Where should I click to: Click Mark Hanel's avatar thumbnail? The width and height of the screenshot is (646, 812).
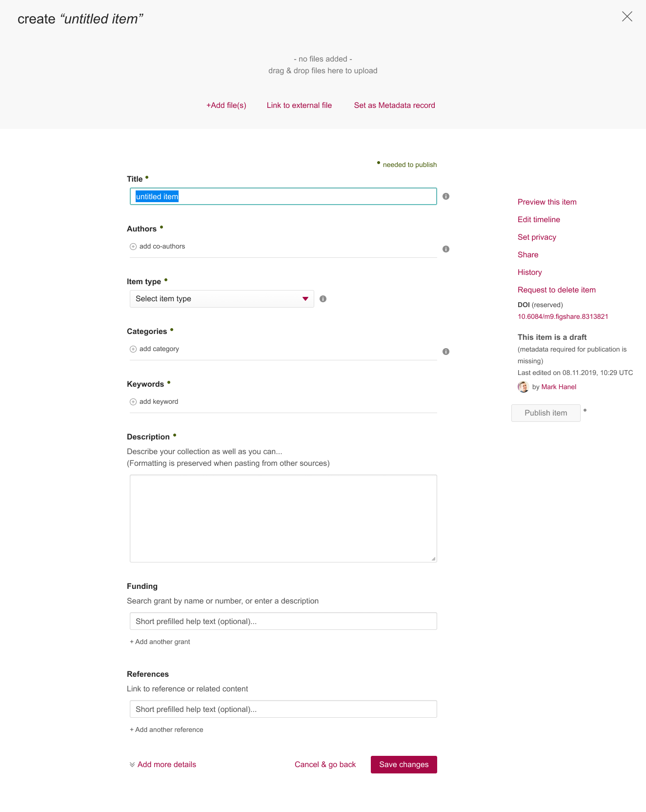click(523, 387)
